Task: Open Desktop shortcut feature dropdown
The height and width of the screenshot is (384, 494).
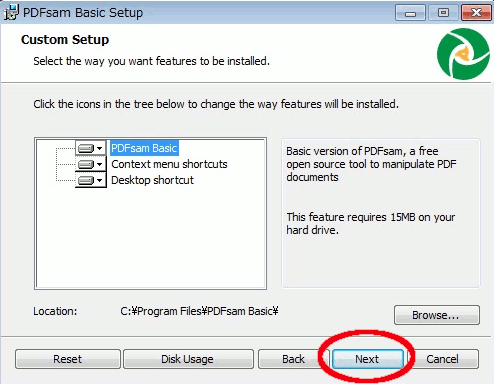Action: 91,180
